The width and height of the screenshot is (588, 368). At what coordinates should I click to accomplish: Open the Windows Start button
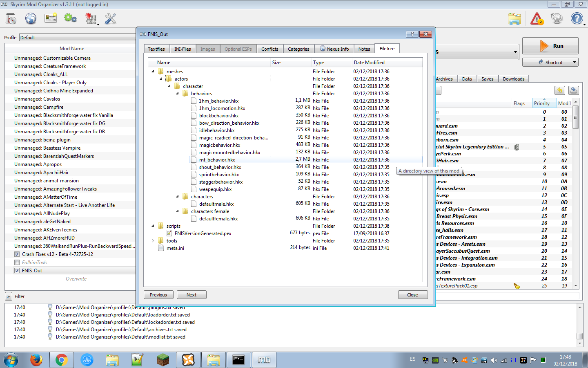click(x=11, y=360)
